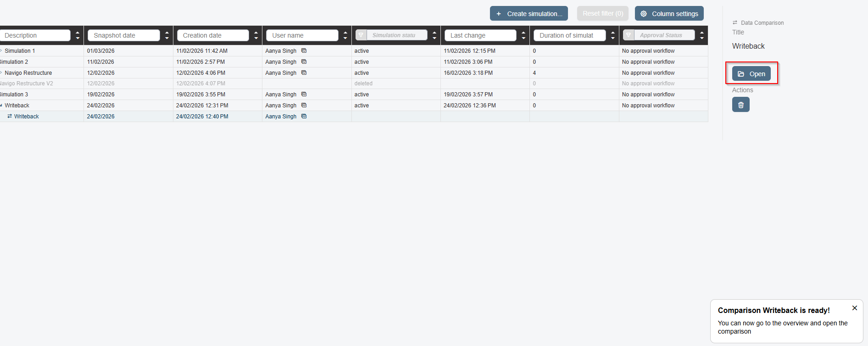Sort by Creation date column arrows
This screenshot has height=346, width=868.
(256, 35)
